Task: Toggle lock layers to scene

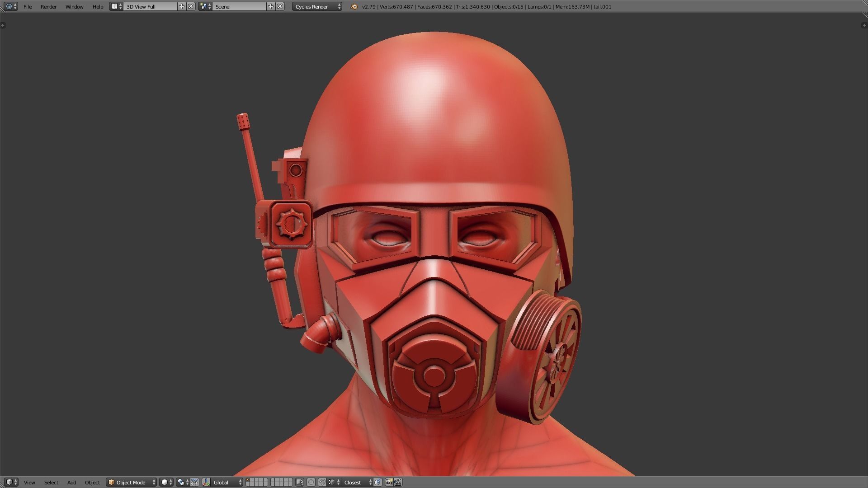Action: [x=299, y=482]
